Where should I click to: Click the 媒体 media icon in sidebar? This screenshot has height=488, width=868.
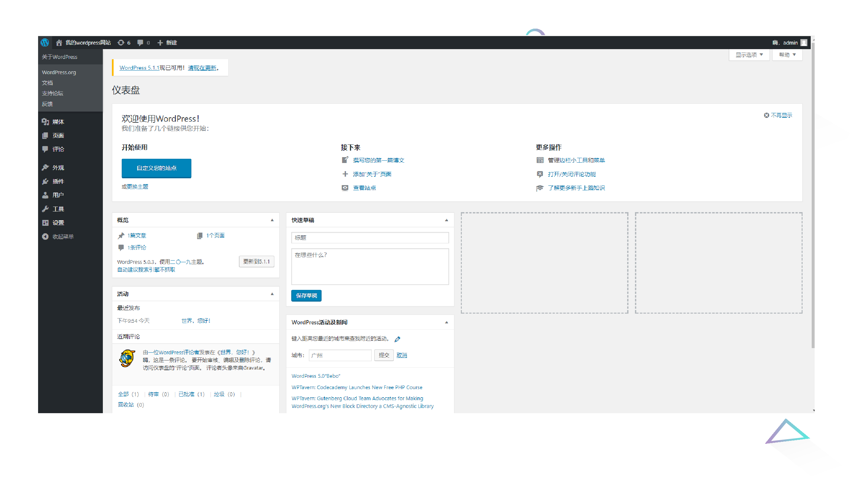click(46, 122)
